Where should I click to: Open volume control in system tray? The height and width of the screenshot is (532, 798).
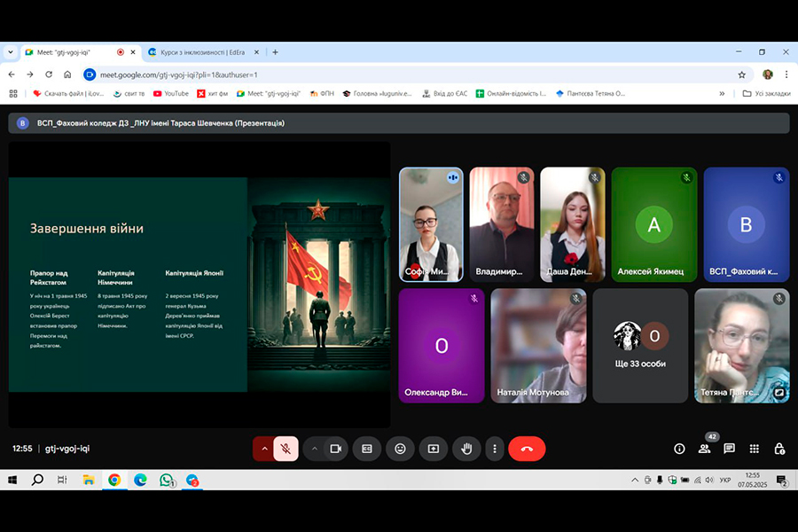pyautogui.click(x=709, y=480)
